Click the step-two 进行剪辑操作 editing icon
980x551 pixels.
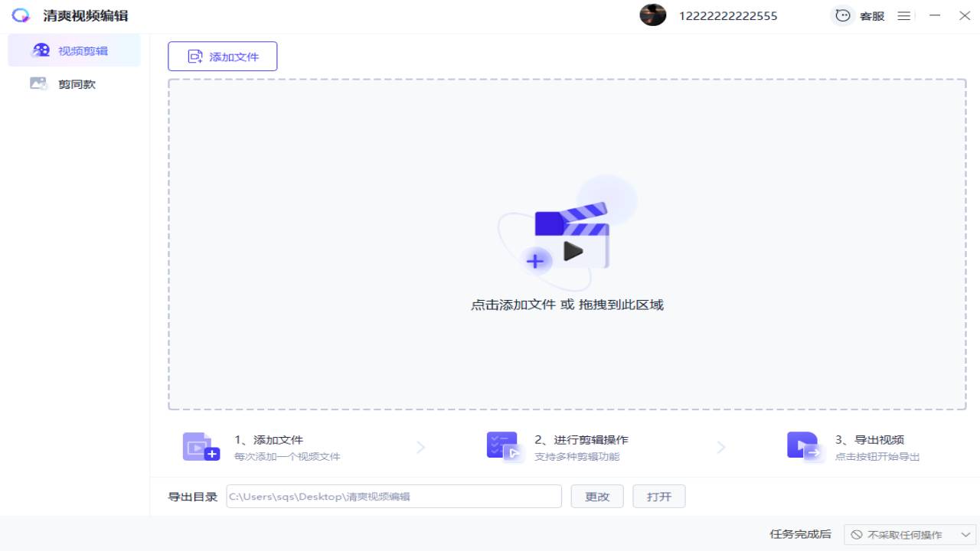pos(502,446)
